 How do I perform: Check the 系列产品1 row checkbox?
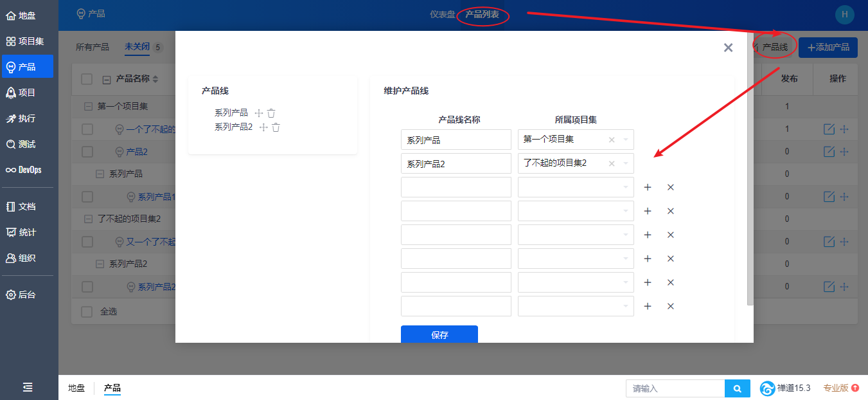[x=87, y=197]
